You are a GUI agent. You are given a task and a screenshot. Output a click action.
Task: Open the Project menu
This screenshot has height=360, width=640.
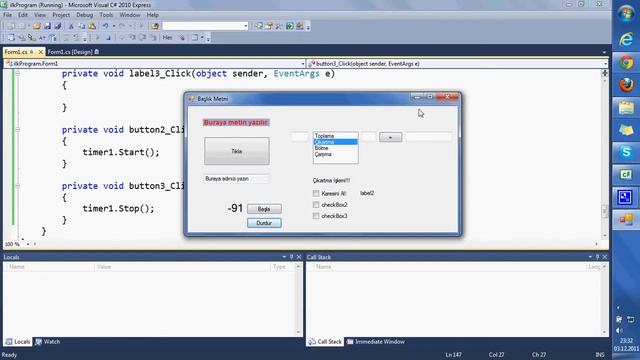tap(61, 15)
